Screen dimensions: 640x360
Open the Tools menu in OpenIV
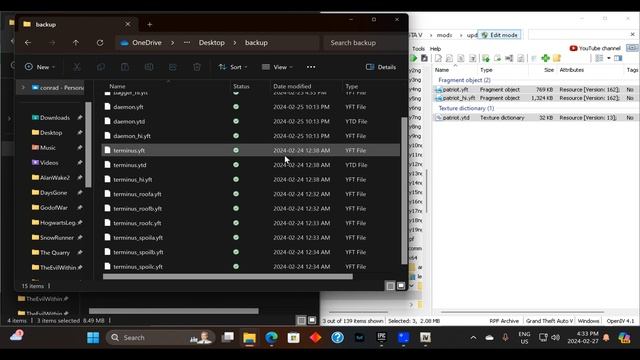pyautogui.click(x=418, y=49)
